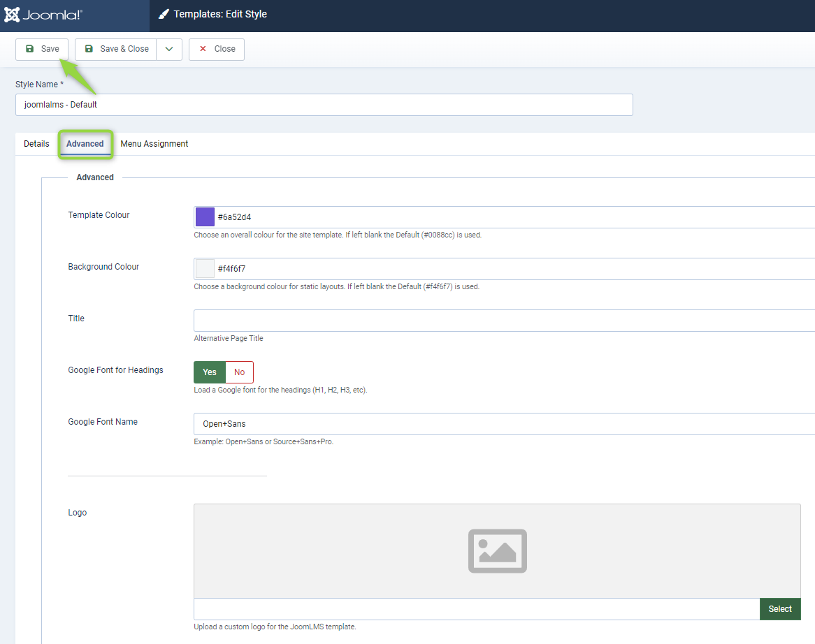Click the red X icon on Close

point(203,49)
